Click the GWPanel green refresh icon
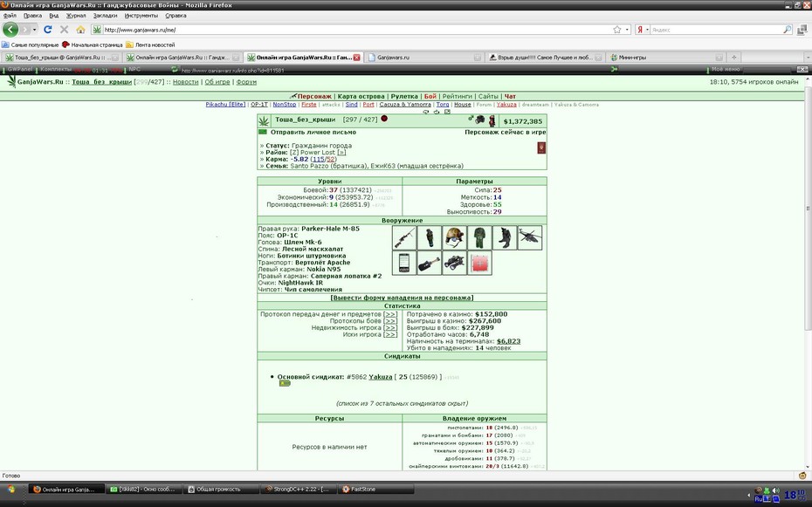The height and width of the screenshot is (507, 812). coord(175,69)
